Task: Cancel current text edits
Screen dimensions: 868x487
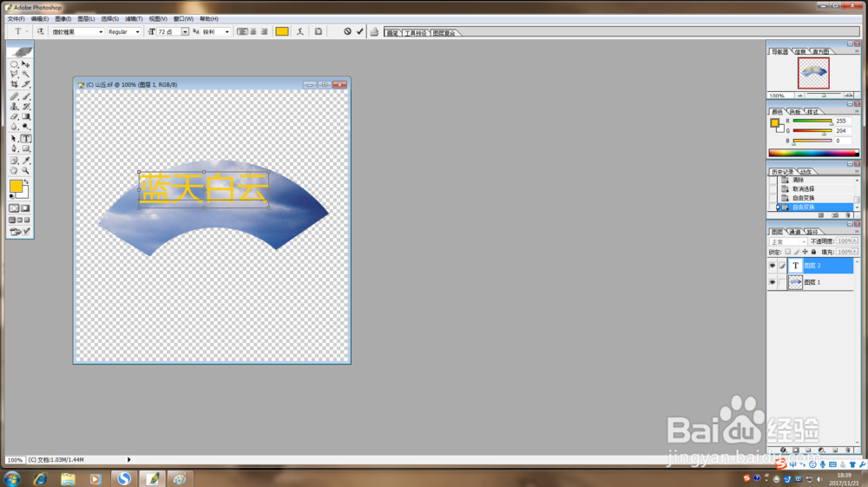Action: [x=347, y=31]
